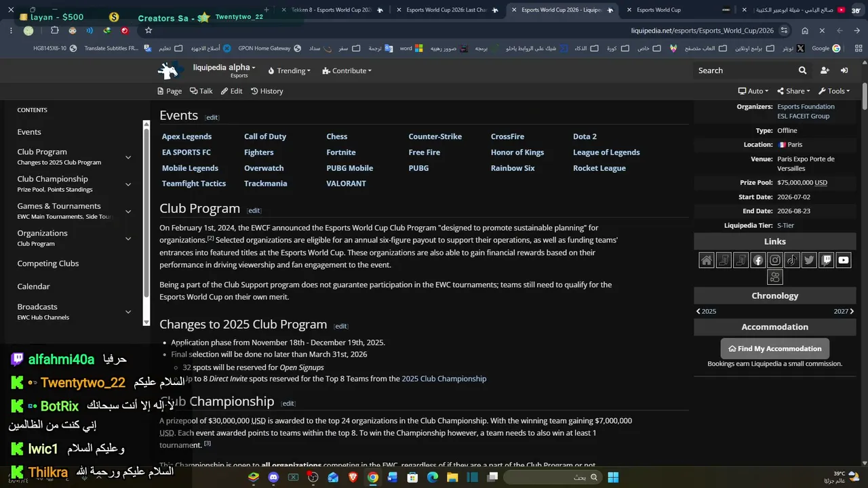Open the Tools dropdown

pyautogui.click(x=834, y=91)
